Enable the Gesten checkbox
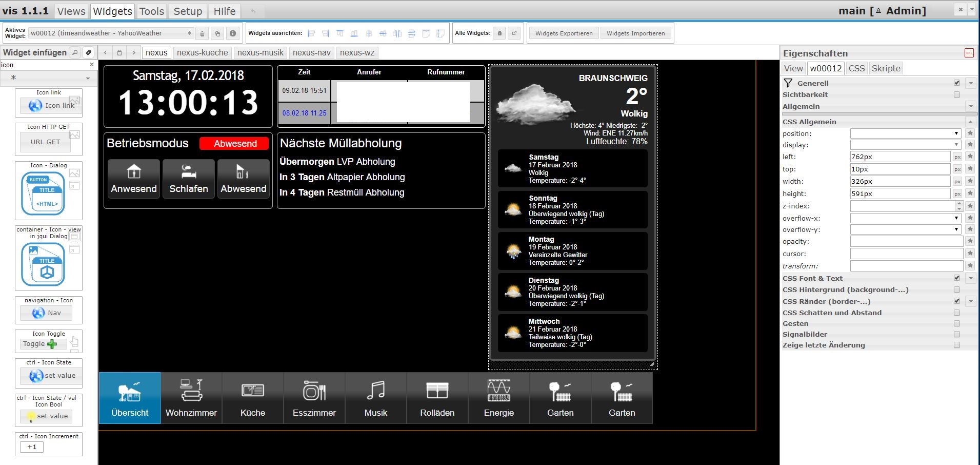The image size is (980, 465). click(x=957, y=324)
